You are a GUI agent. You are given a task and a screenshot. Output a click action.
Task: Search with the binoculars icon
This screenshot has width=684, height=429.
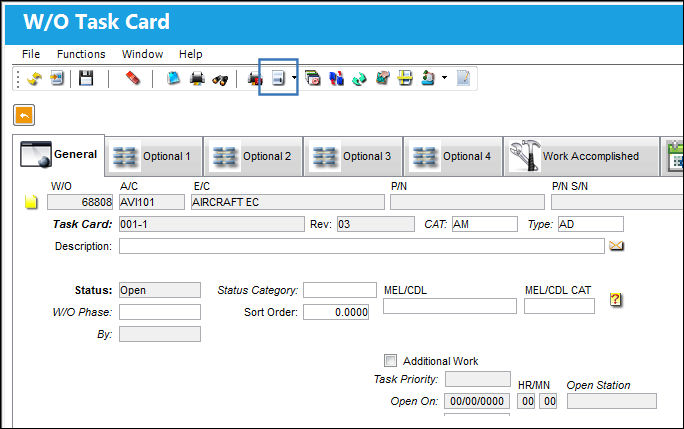click(220, 79)
